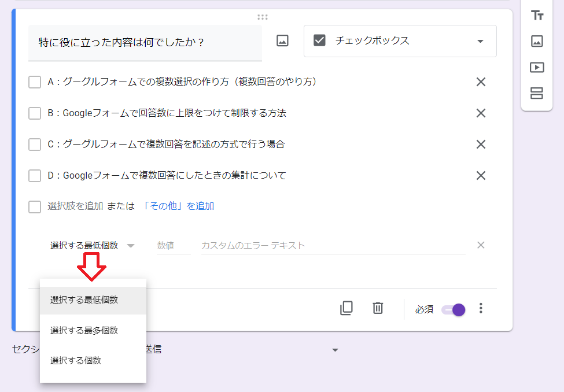
Task: Click the 数値 number input field
Action: [171, 245]
